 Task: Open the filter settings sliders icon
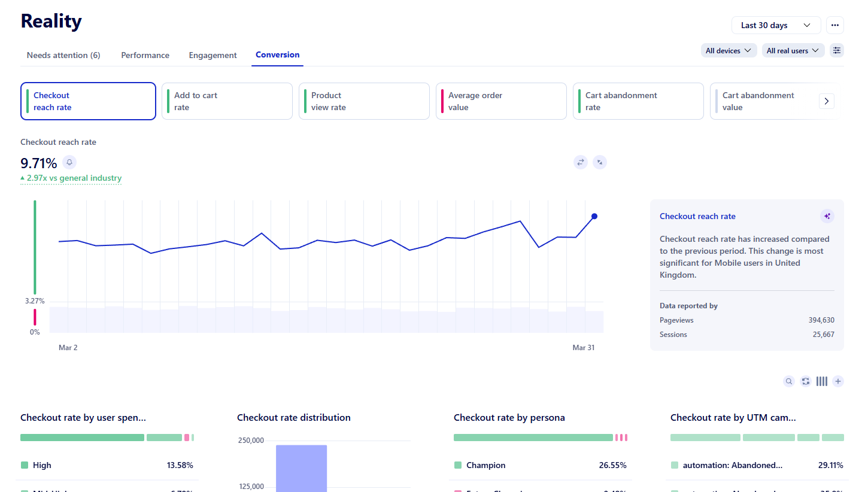point(836,50)
